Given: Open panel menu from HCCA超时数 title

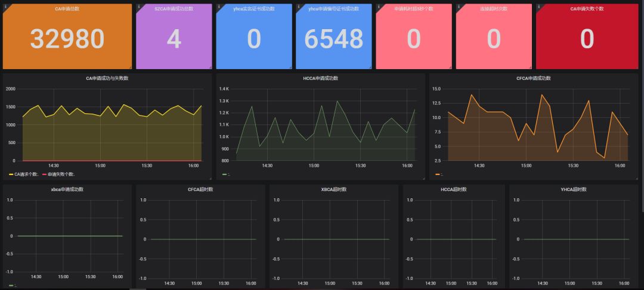Looking at the screenshot, I should [x=454, y=189].
